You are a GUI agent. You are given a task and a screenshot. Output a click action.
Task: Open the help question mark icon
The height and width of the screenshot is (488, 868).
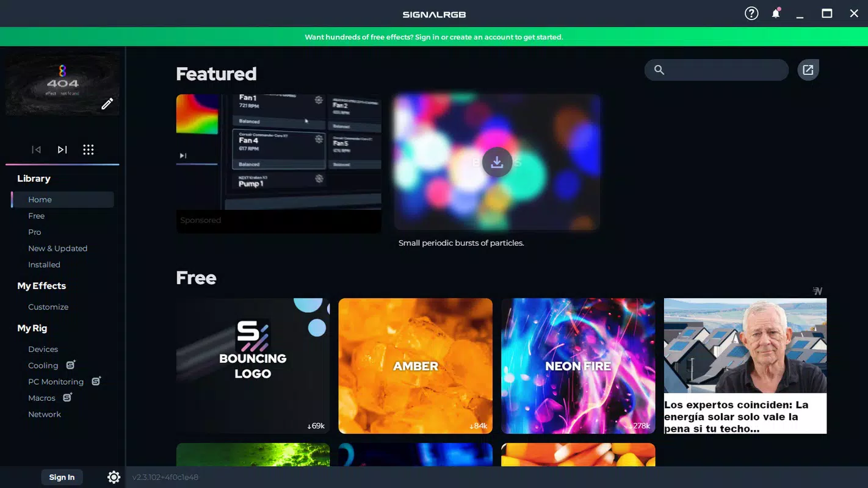point(751,13)
